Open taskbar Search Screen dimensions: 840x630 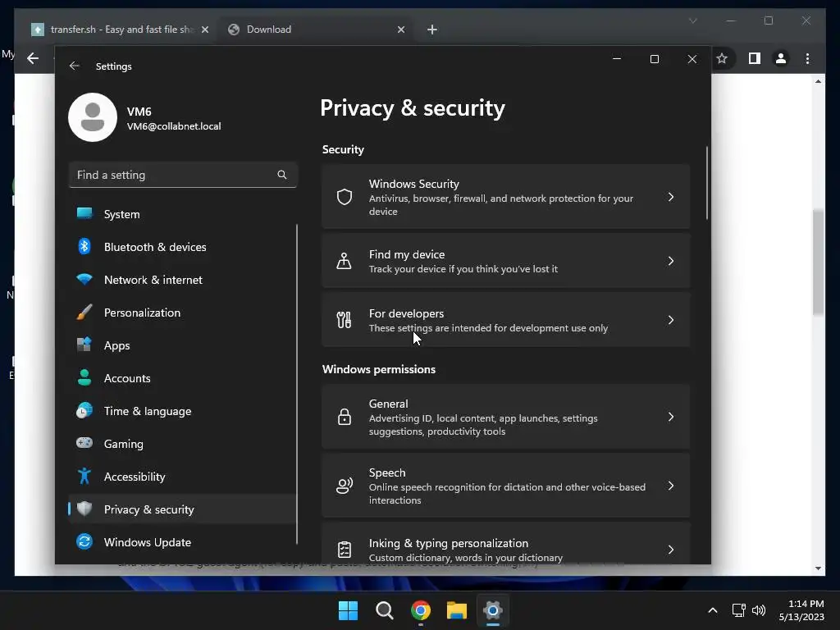(x=385, y=610)
